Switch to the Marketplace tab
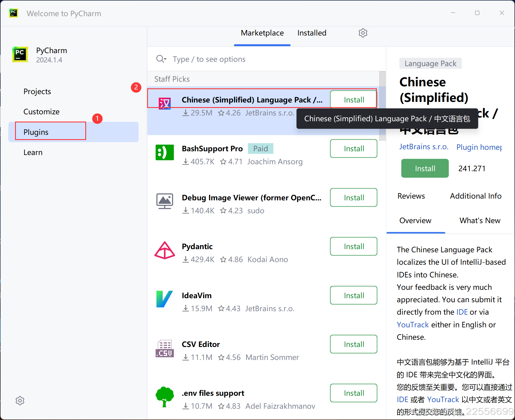Viewport: 515px width, 420px height. pos(262,33)
